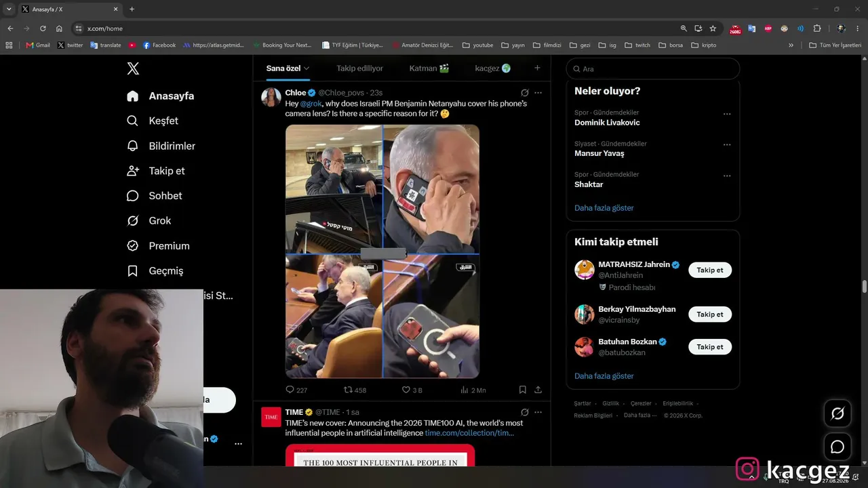Open the Facebook bookmark

159,45
